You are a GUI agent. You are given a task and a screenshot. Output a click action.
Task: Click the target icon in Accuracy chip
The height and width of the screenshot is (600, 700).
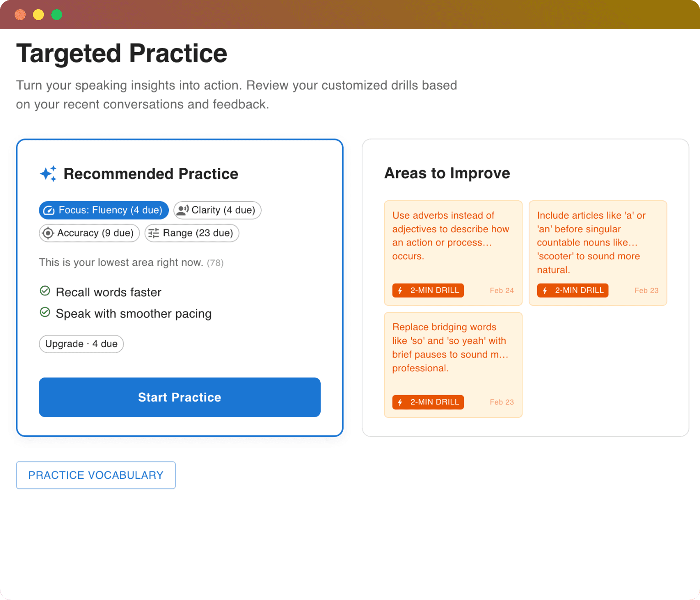pos(48,233)
